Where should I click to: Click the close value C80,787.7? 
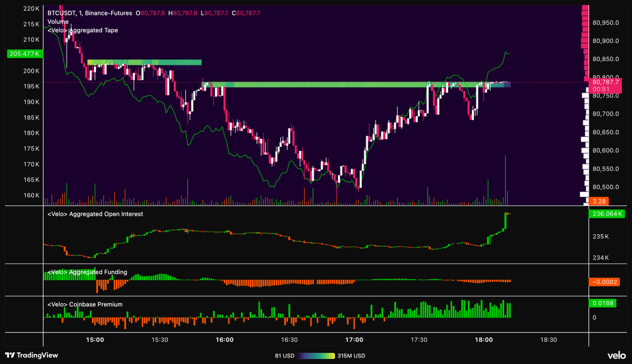coord(245,13)
